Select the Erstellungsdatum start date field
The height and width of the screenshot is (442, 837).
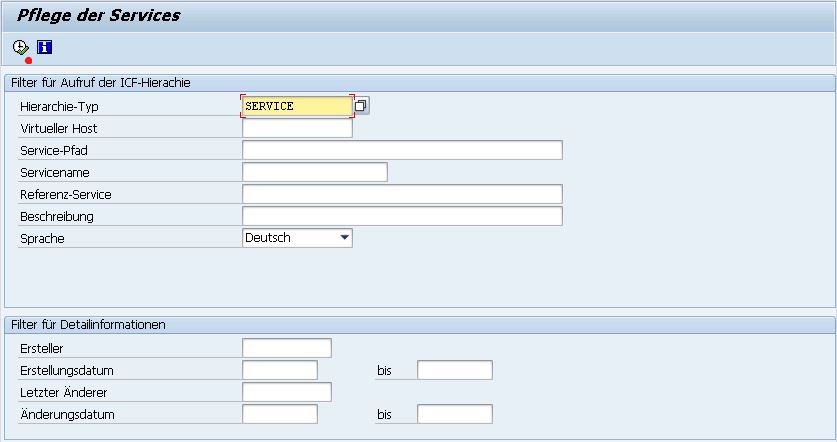279,370
